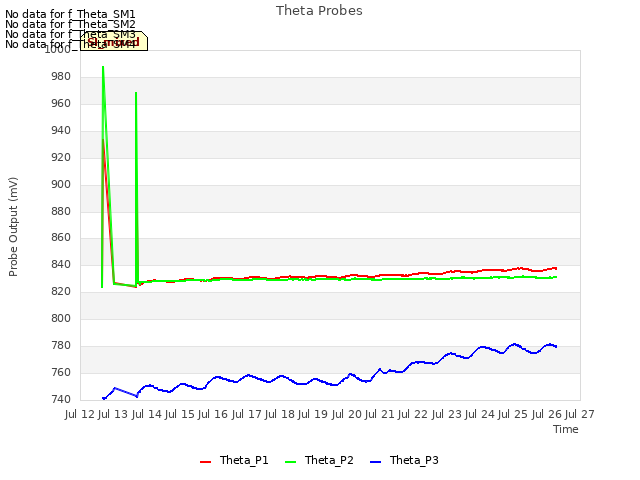Viewport: 640px width, 480px height.
Task: Click the yellow annotation note box
Action: [114, 41]
